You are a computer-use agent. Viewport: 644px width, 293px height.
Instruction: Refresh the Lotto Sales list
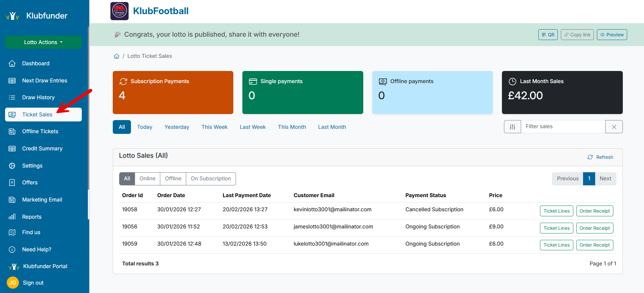[600, 157]
